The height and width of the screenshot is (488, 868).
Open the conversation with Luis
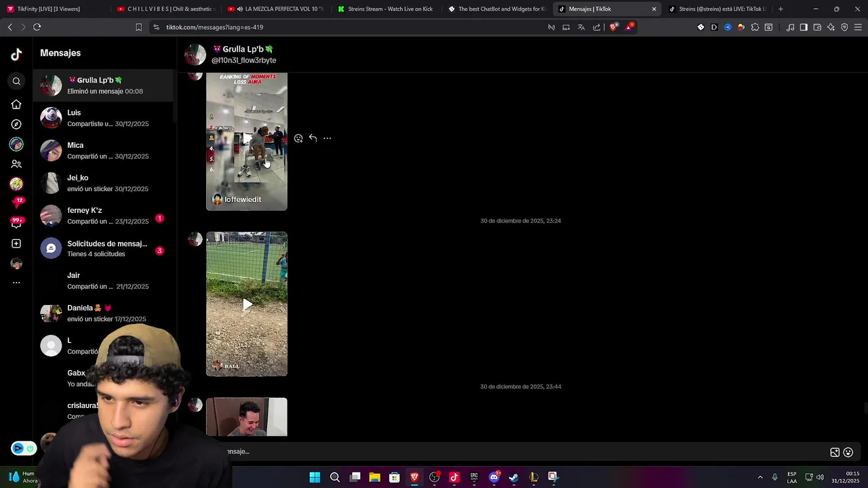pyautogui.click(x=103, y=118)
